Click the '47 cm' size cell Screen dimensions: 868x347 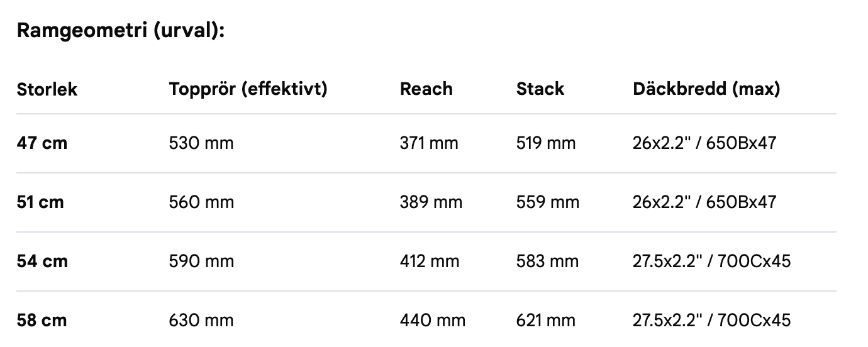click(x=42, y=143)
